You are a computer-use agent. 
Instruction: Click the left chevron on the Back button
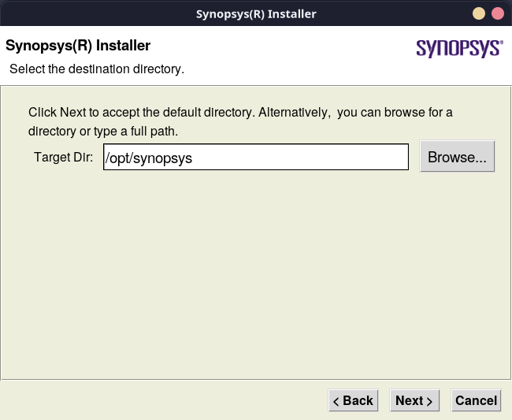click(x=336, y=401)
